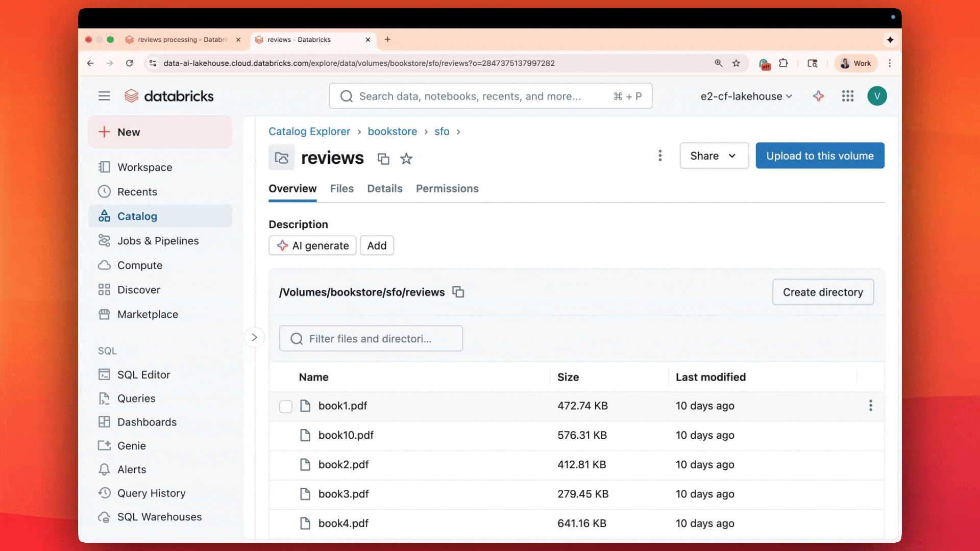Copy the /Volumes/bookstore/sfo/reviews path icon
Image resolution: width=980 pixels, height=551 pixels.
pos(458,292)
